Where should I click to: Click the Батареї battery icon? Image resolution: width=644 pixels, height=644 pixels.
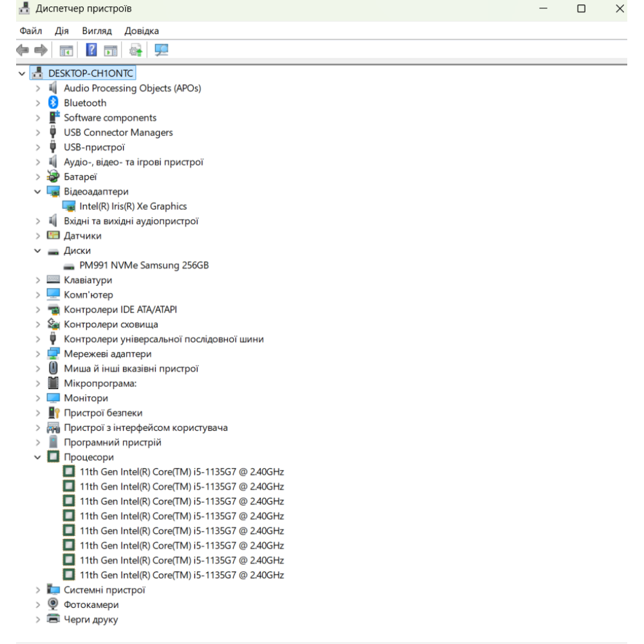(x=53, y=177)
